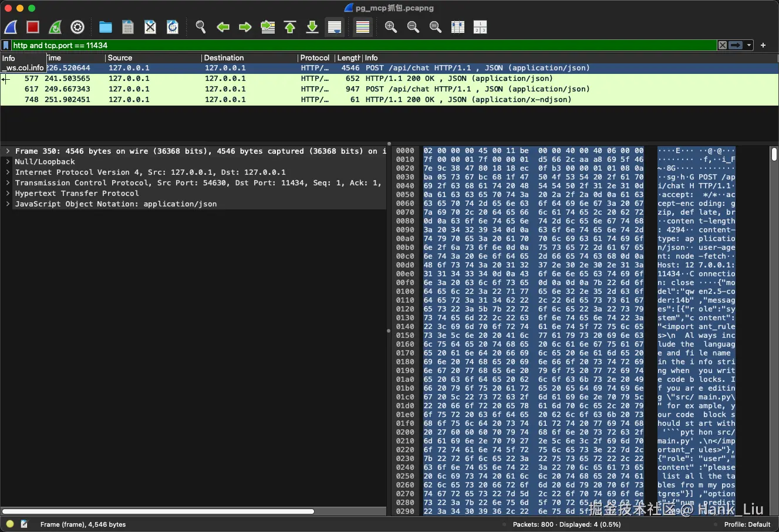Close the capture file
Viewport: 779px width, 532px height.
click(x=150, y=27)
